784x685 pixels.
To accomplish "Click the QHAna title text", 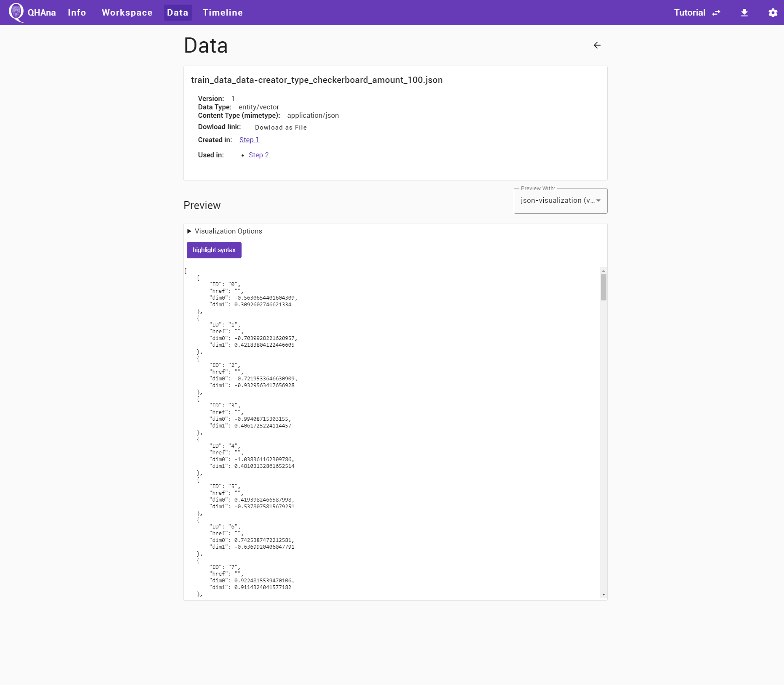I will coord(42,13).
